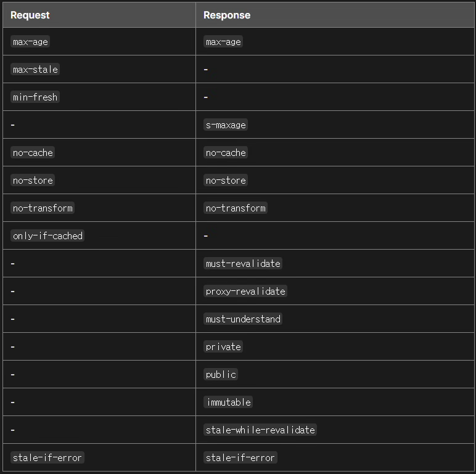Click the immutable response directive
Viewport: 476px width, 474px height.
pos(228,402)
